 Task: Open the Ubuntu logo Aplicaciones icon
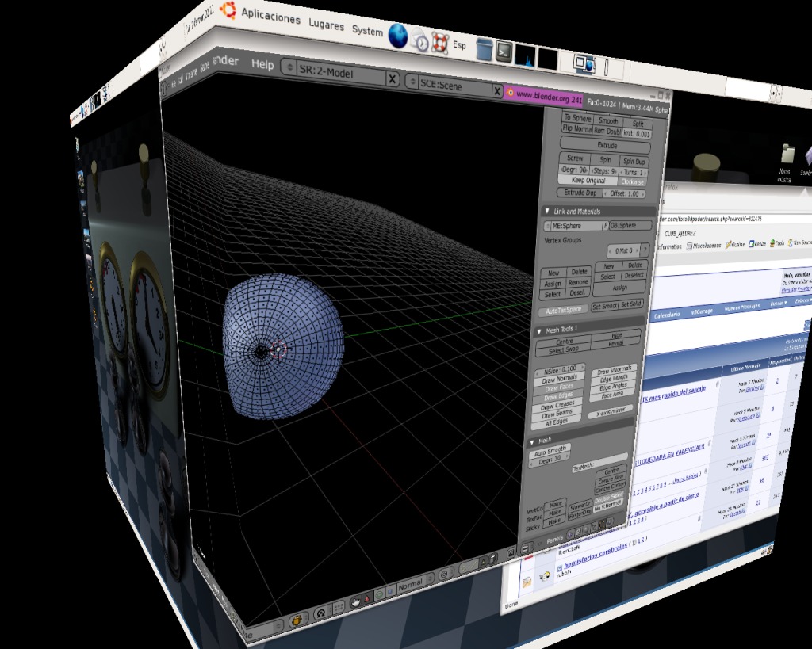(228, 10)
